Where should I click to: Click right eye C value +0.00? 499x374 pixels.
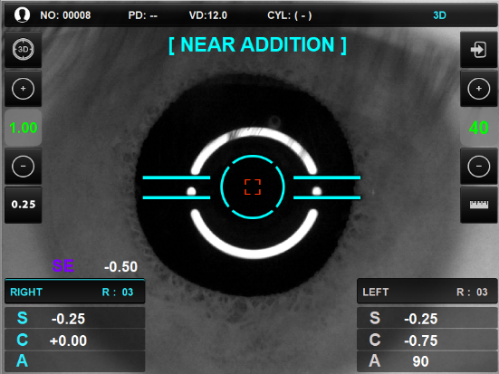pos(68,341)
